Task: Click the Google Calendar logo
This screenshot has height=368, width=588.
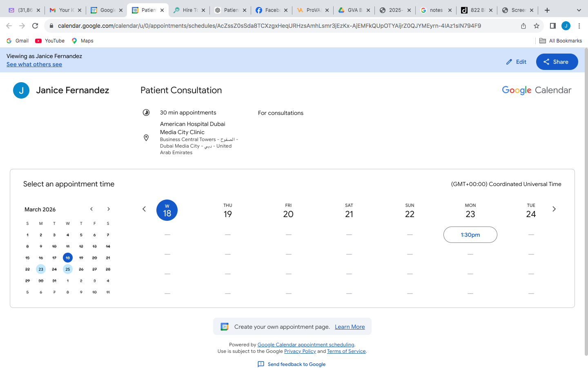Action: (x=537, y=90)
